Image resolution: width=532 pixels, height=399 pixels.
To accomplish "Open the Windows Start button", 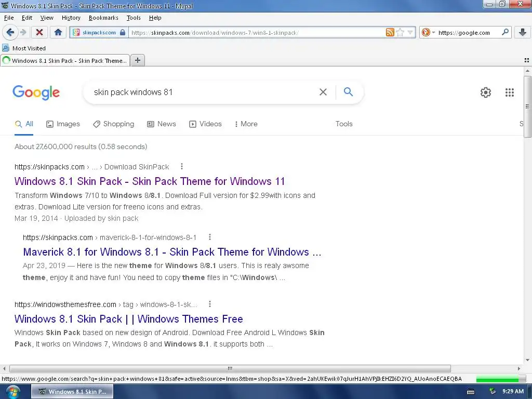I will click(12, 392).
